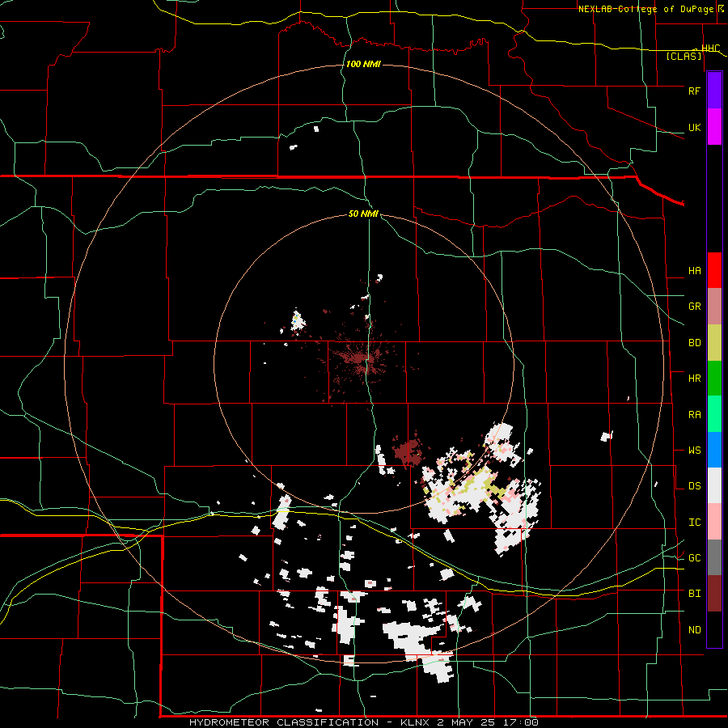
Task: Click the RA legend label
Action: pyautogui.click(x=694, y=415)
